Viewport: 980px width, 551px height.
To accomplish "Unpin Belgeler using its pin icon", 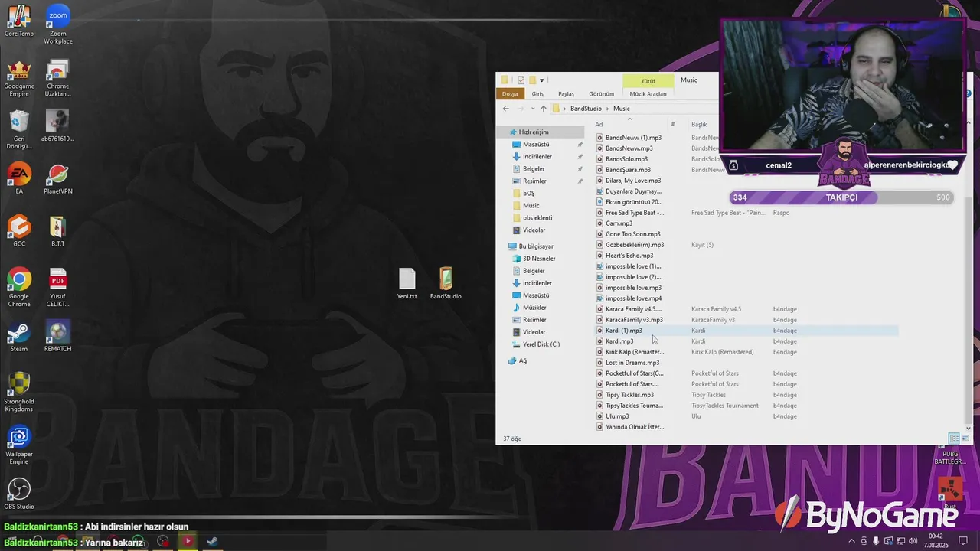I will point(580,169).
